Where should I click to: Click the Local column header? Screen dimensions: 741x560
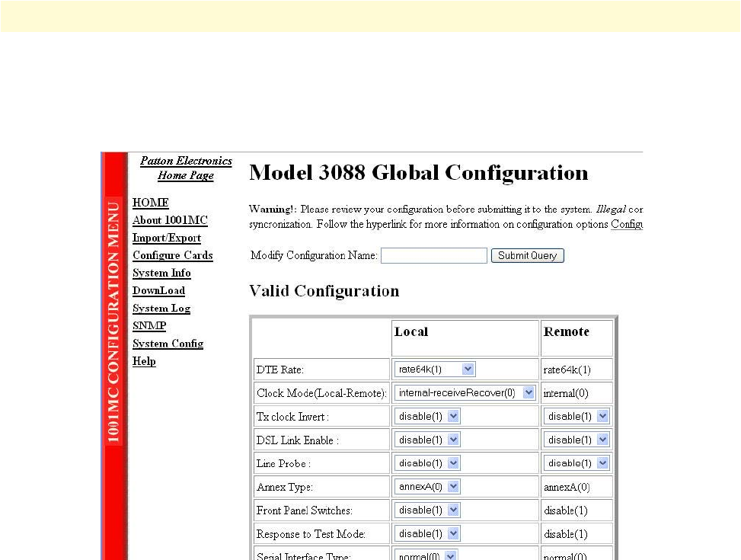[x=411, y=331]
